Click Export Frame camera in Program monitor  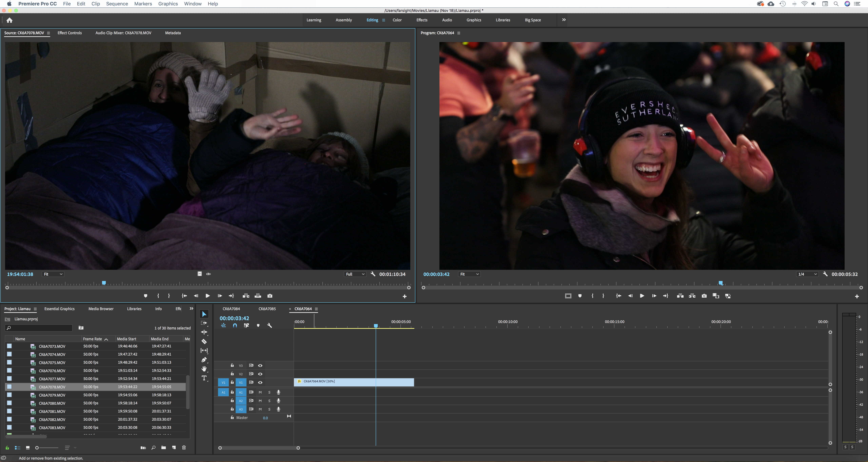(704, 296)
